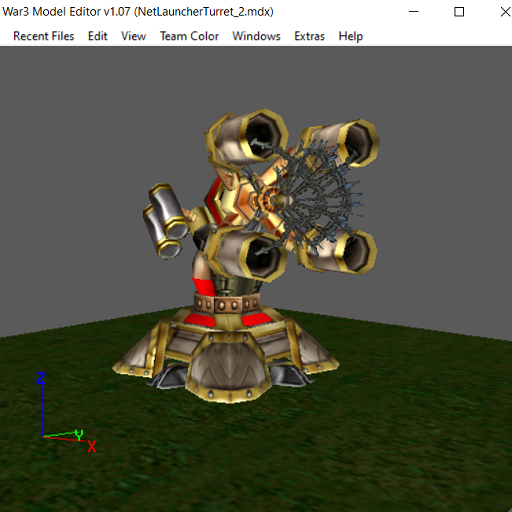Click the upper-right launcher barrel opening
512x512 pixels.
pyautogui.click(x=358, y=143)
